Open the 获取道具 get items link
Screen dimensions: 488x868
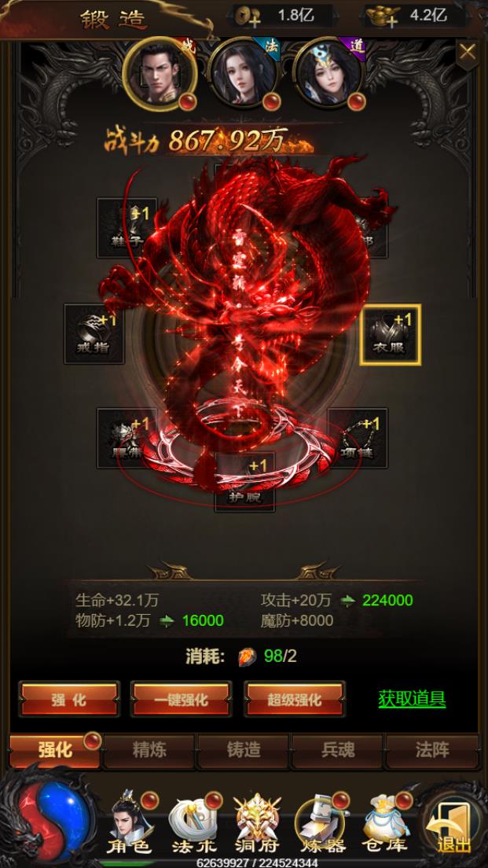click(x=413, y=699)
